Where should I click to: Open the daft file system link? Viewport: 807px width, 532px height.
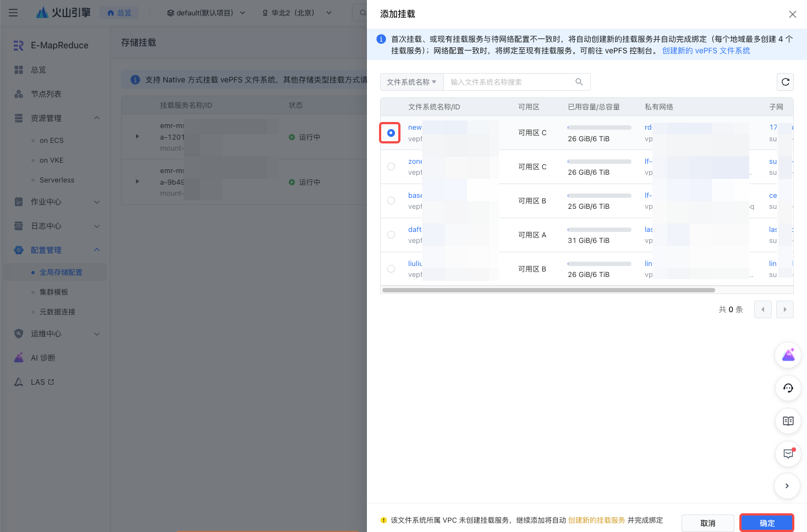coord(415,230)
